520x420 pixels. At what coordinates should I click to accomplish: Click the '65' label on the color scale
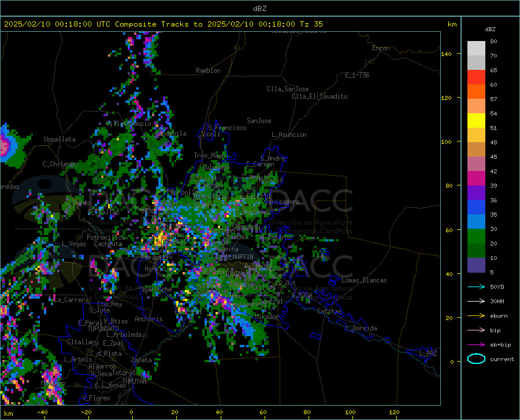pos(493,70)
